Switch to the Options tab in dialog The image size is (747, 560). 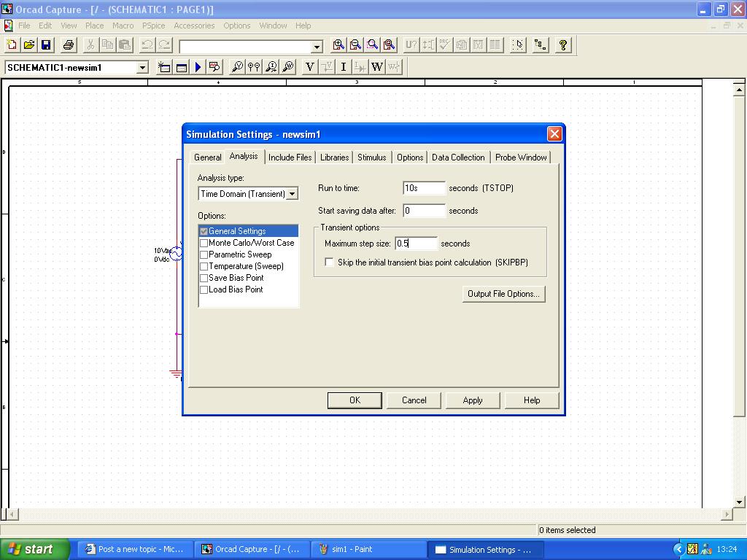pyautogui.click(x=410, y=157)
